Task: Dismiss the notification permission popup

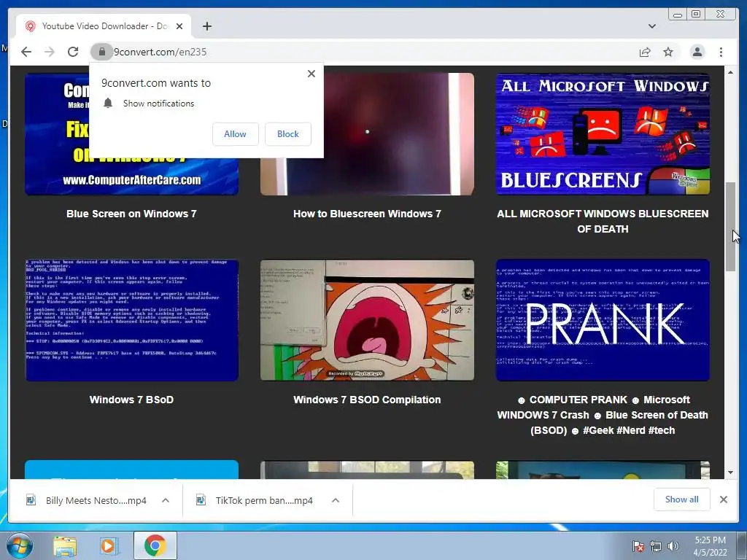Action: point(311,74)
